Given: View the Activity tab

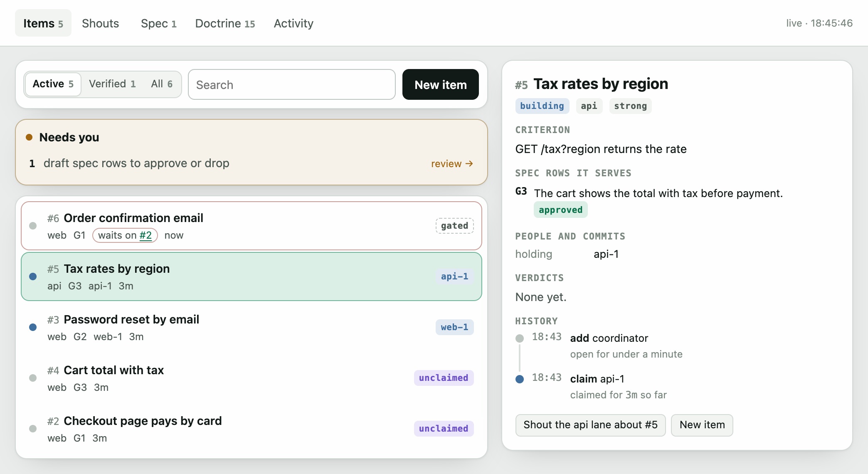Looking at the screenshot, I should point(293,23).
